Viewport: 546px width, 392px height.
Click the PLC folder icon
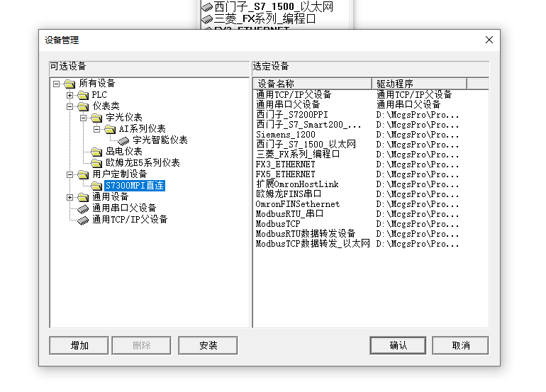pos(83,95)
